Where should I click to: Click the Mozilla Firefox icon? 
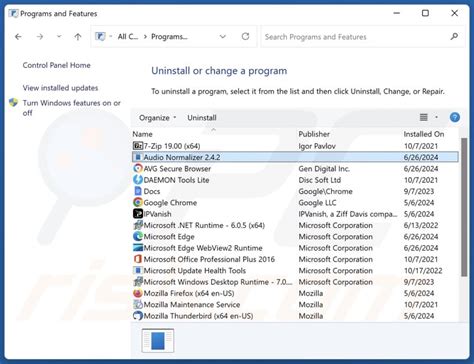coord(138,293)
